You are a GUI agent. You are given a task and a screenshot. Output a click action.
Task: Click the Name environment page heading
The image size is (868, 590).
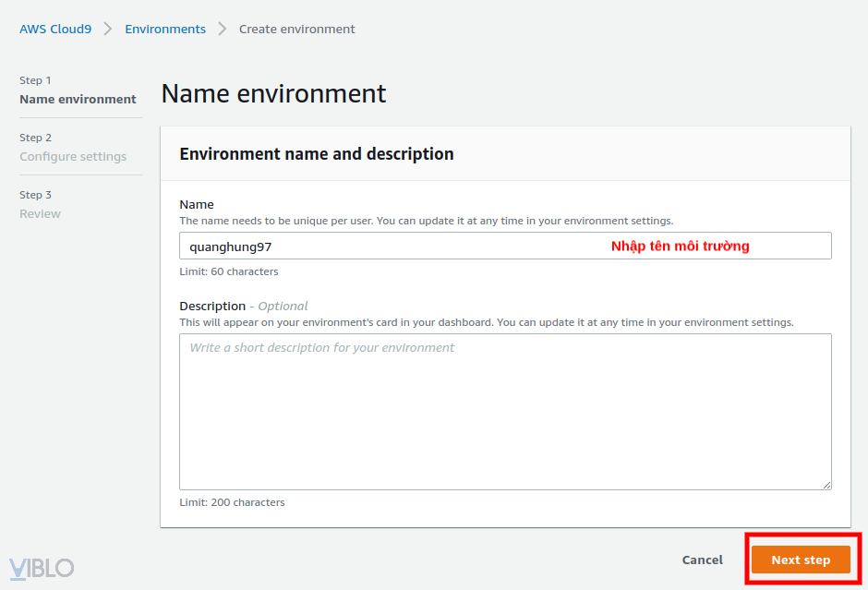click(x=273, y=93)
